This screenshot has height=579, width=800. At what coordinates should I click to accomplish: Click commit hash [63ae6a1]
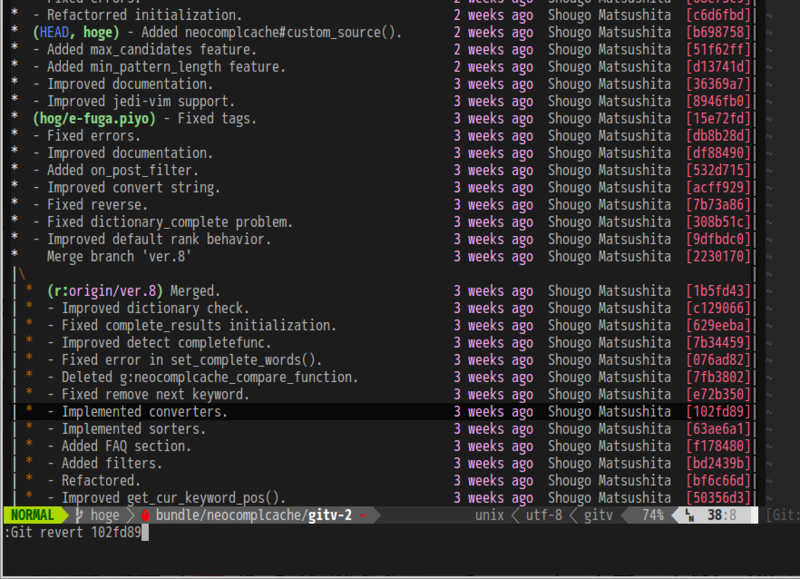(x=718, y=429)
